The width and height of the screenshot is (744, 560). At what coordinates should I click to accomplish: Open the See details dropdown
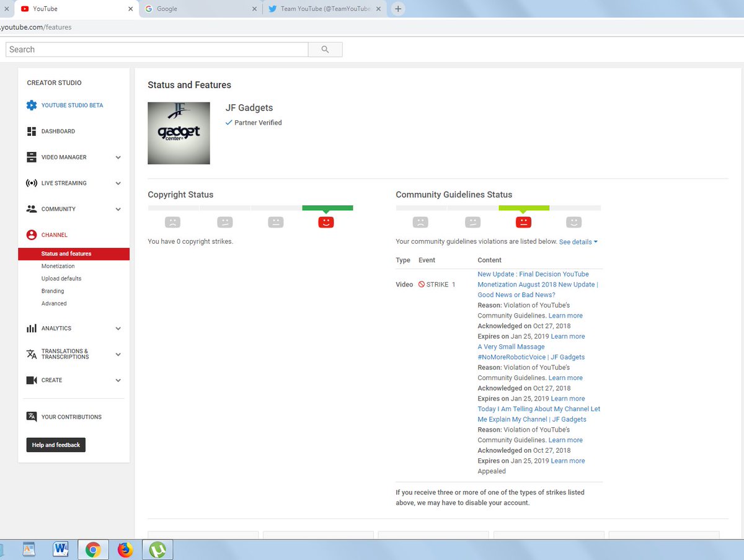point(578,242)
